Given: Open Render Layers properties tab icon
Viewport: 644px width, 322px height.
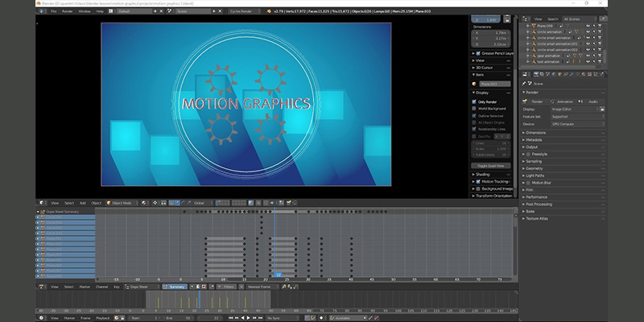Looking at the screenshot, I should [542, 74].
